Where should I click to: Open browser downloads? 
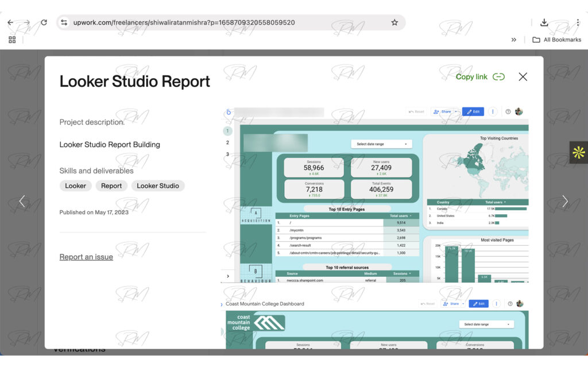click(544, 22)
